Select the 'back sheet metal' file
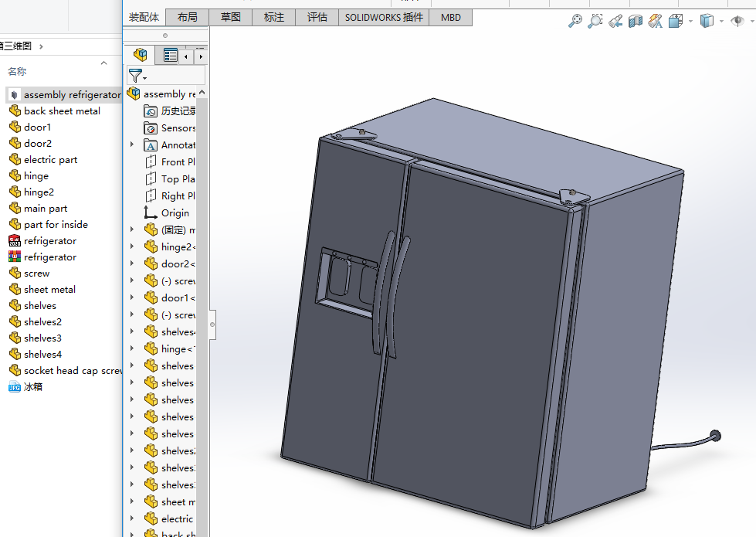The height and width of the screenshot is (537, 756). pos(62,111)
